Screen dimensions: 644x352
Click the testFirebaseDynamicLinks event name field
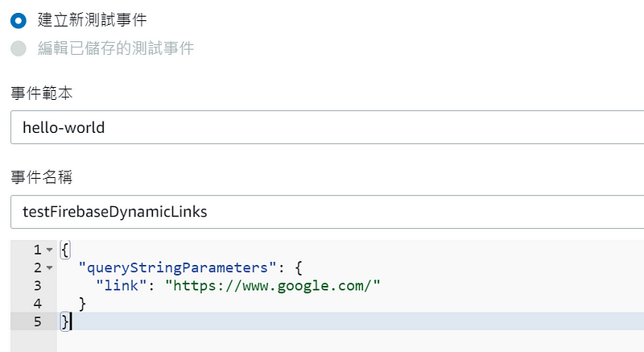(327, 212)
